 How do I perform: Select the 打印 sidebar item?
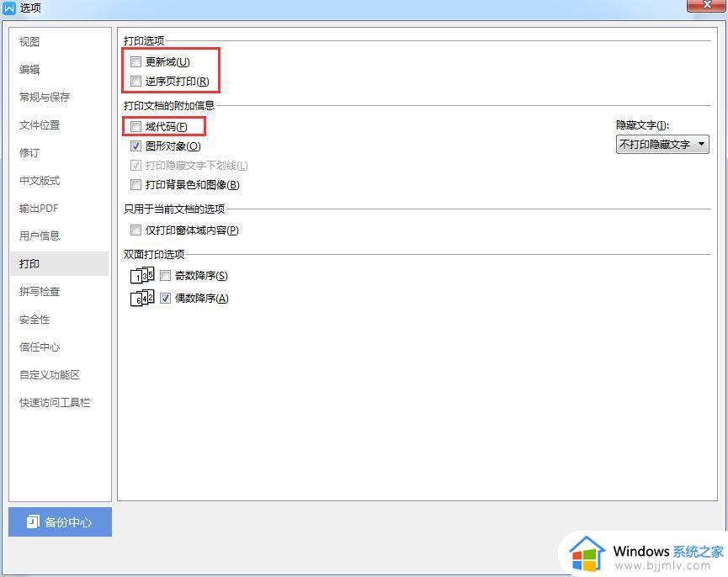(59, 263)
